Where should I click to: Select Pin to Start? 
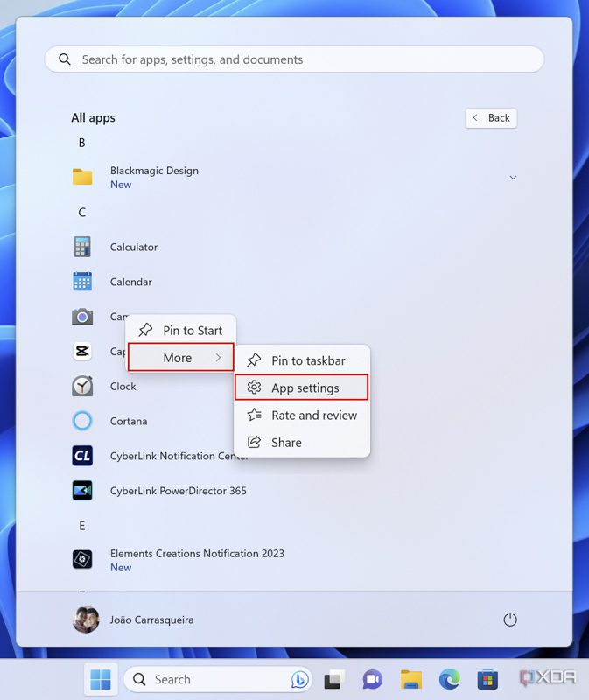pyautogui.click(x=181, y=331)
